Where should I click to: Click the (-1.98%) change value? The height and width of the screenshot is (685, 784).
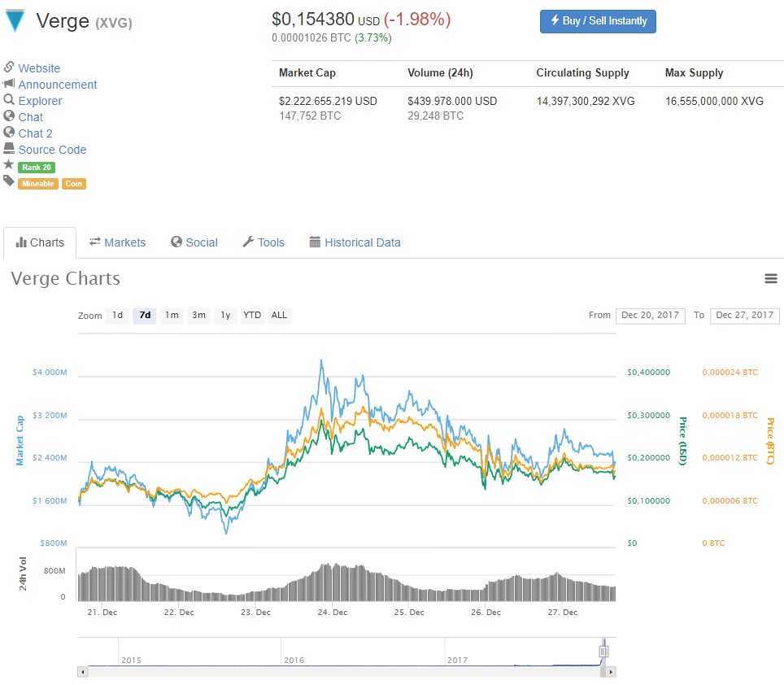(417, 19)
